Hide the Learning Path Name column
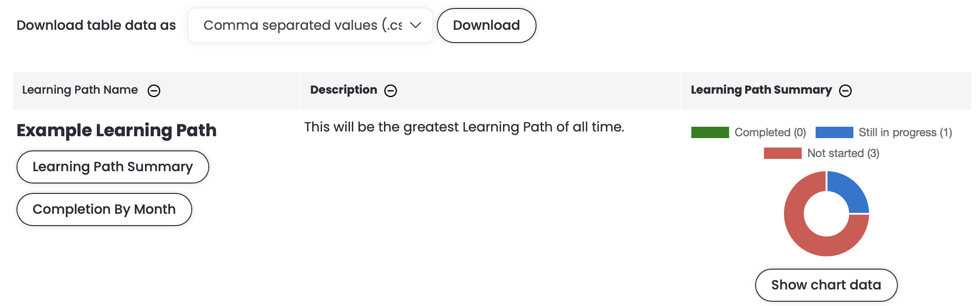Viewport: 980px width, 306px height. point(154,91)
